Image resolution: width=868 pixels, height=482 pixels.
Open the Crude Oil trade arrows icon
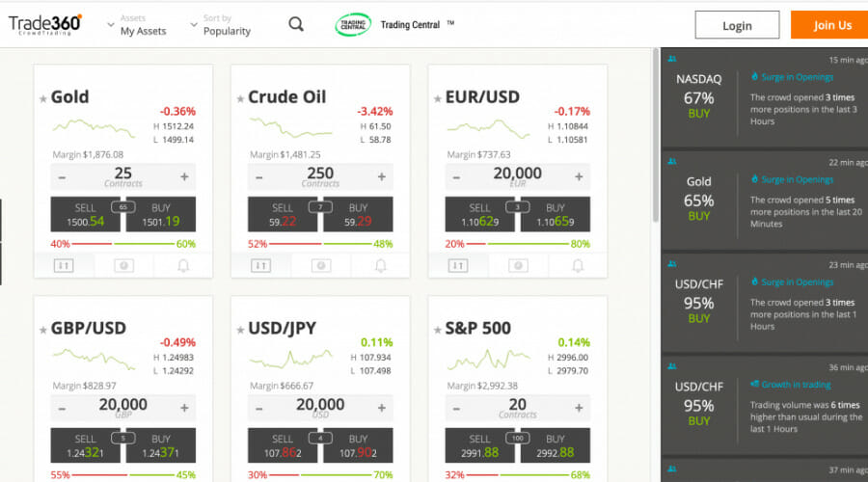coord(260,266)
